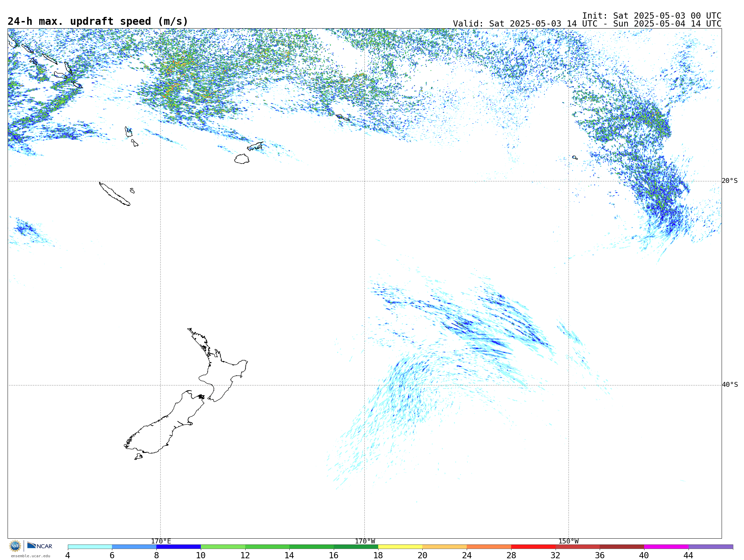Click the elongated New Caledonia island outline
The image size is (744, 560).
tap(115, 194)
